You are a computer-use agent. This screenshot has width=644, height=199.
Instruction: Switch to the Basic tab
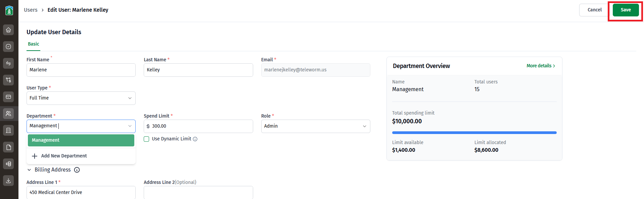point(33,44)
